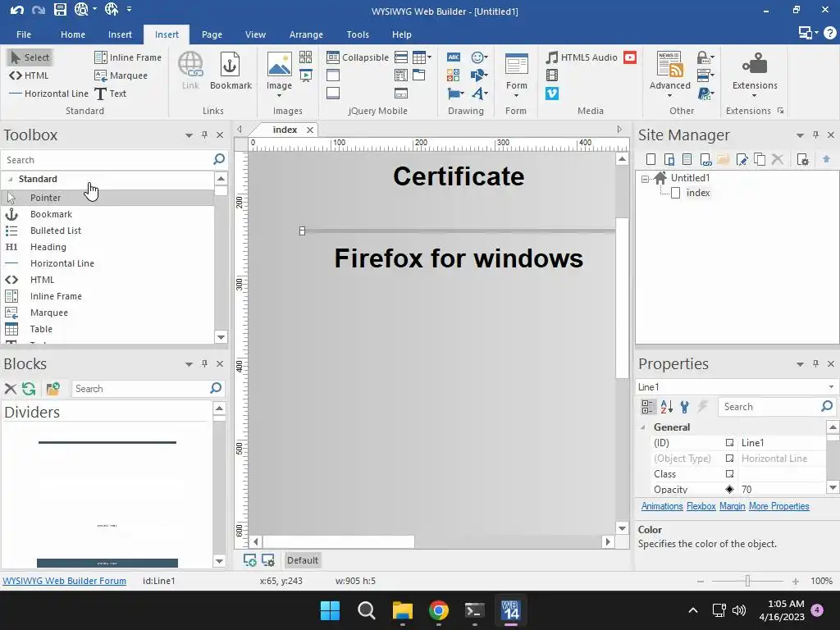Click the More Properties link
Viewport: 840px width, 630px height.
[x=779, y=506]
